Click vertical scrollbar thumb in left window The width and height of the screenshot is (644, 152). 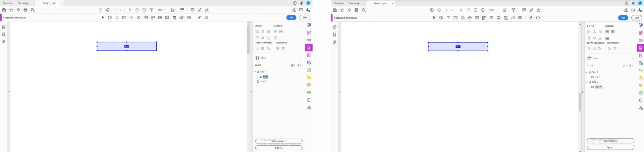click(249, 40)
